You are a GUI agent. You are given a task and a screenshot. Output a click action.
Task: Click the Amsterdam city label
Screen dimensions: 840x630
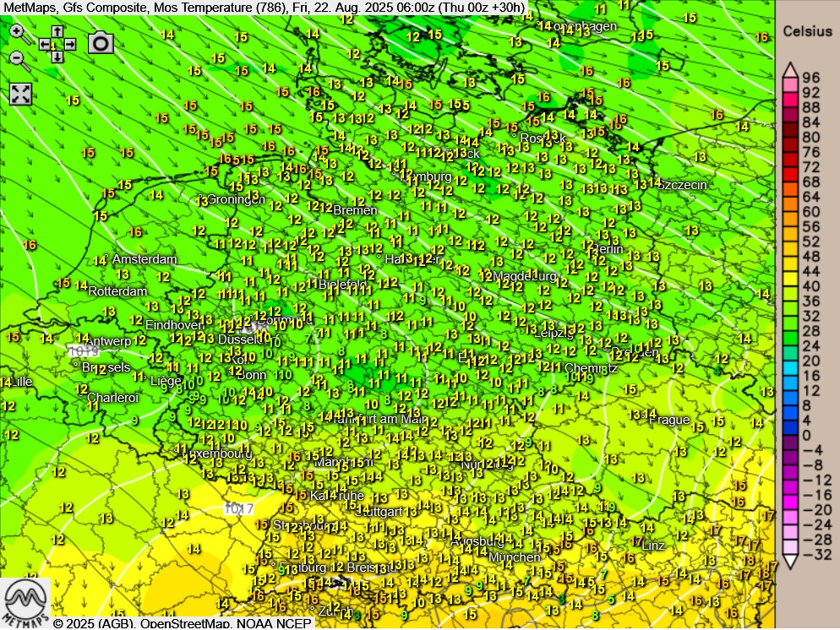point(144,259)
